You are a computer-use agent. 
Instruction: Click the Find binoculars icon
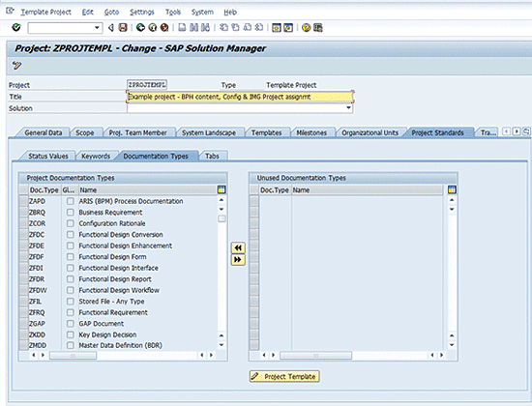coord(193,27)
